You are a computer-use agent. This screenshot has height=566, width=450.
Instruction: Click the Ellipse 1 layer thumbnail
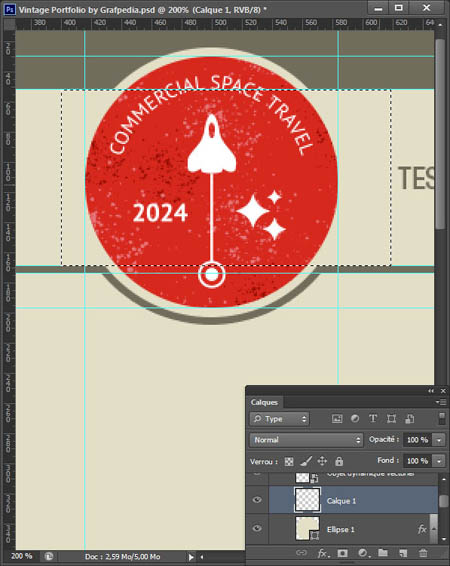point(307,528)
